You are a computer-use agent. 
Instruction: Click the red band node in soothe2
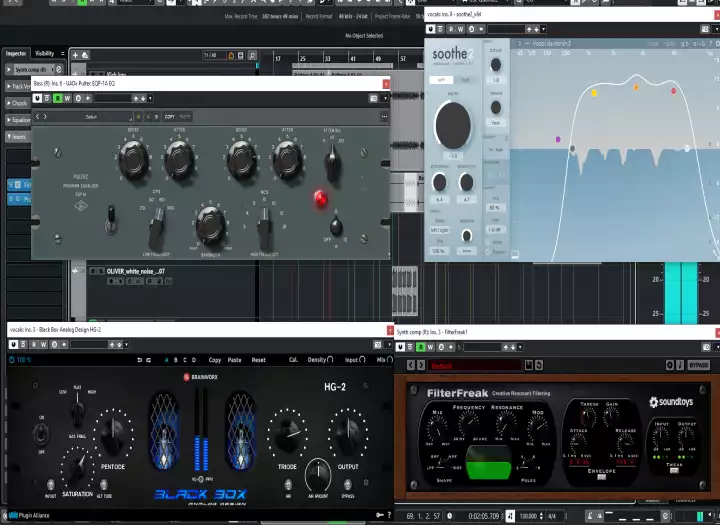pyautogui.click(x=674, y=91)
